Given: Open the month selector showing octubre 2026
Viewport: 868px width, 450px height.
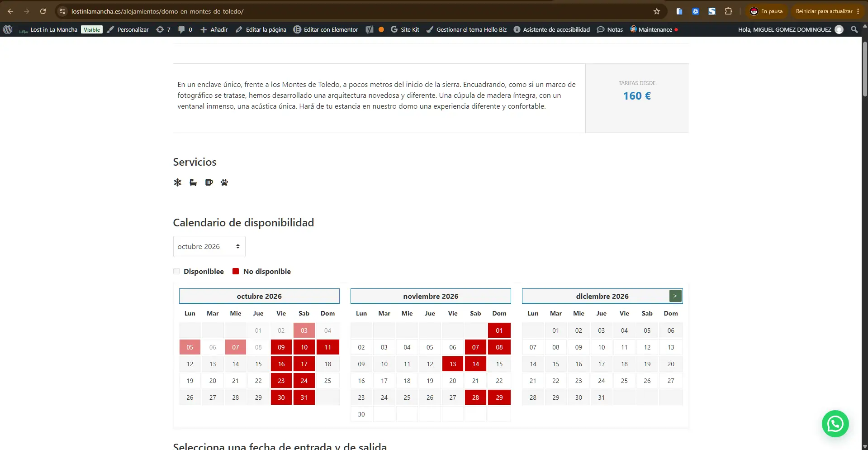Looking at the screenshot, I should pos(209,246).
